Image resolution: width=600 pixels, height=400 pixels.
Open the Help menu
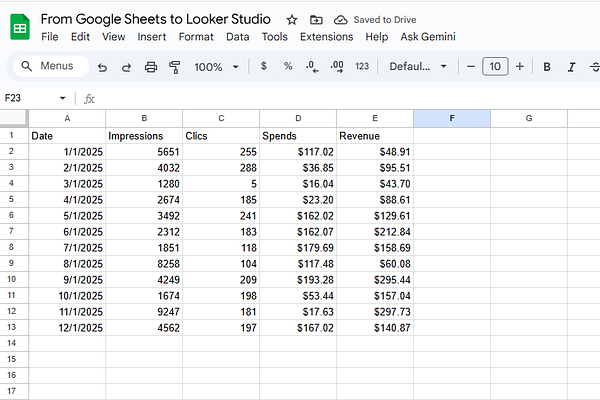click(377, 37)
